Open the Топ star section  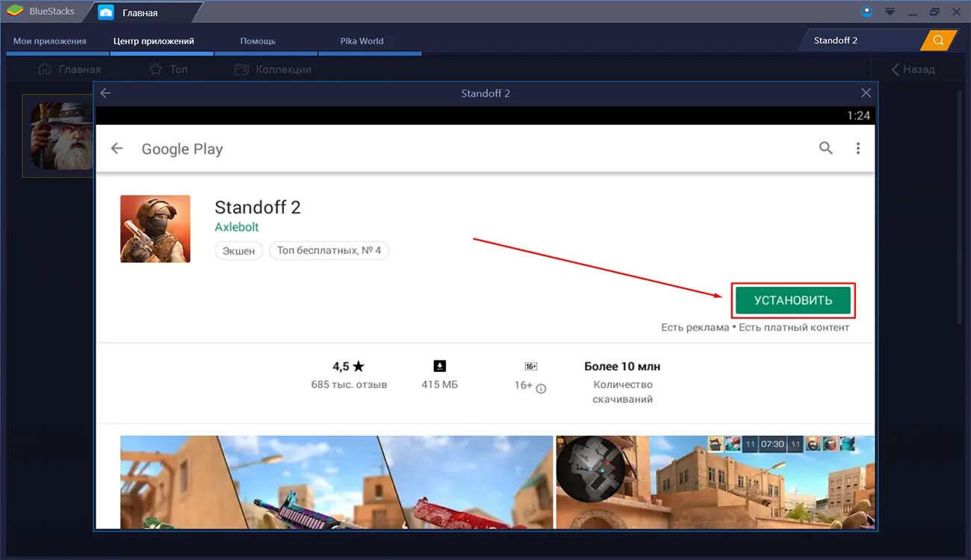[168, 69]
